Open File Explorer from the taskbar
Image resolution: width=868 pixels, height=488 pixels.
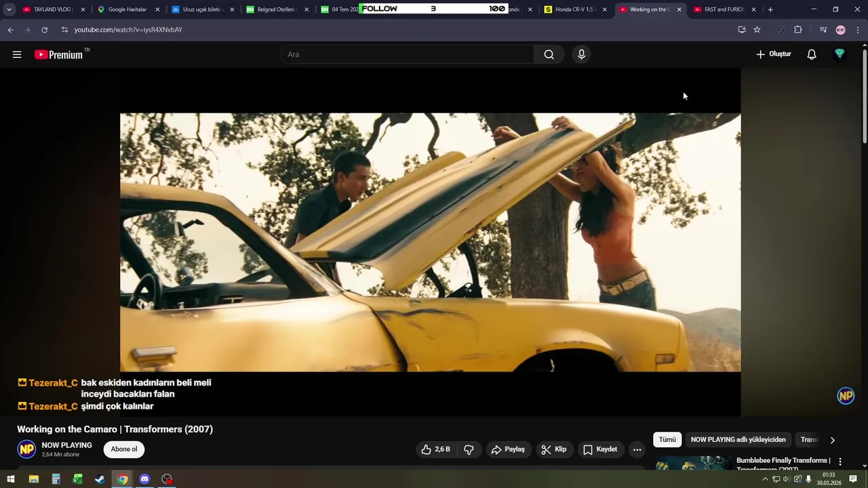tap(33, 479)
